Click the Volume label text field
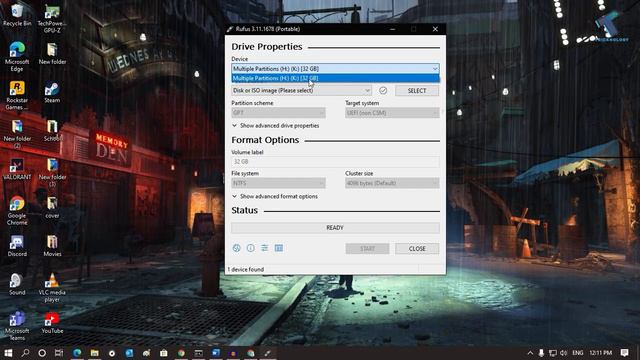640x360 pixels. (x=336, y=162)
